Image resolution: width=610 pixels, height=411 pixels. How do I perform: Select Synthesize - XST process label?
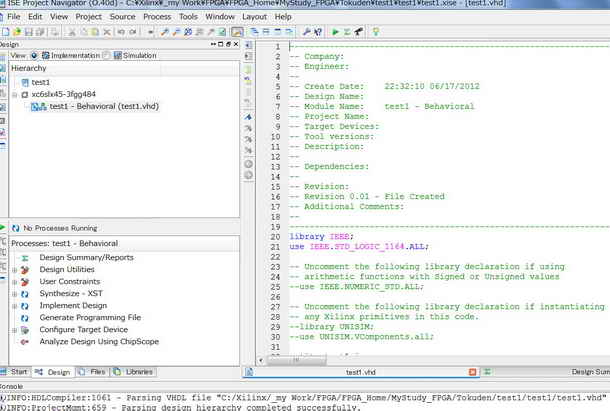click(x=71, y=293)
